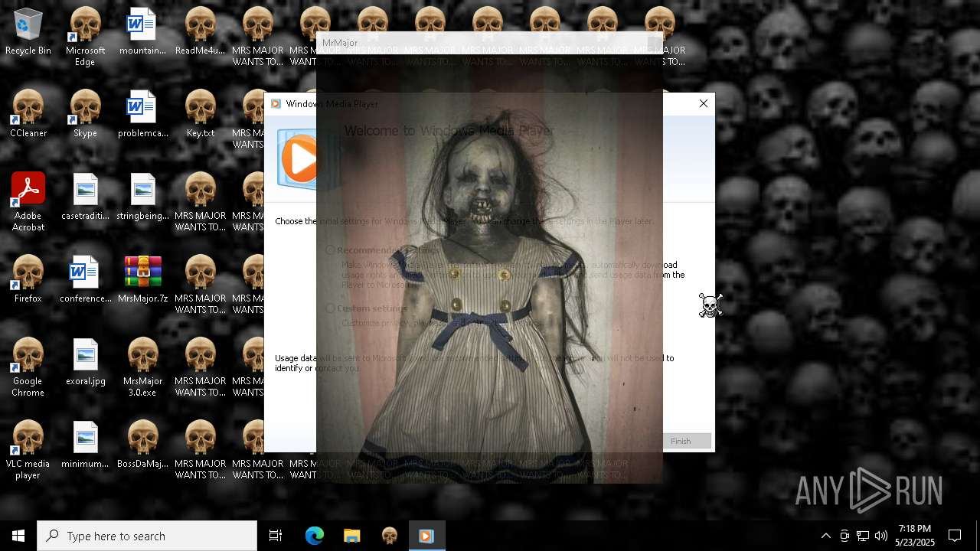Select the MrsMajor.7z archive icon
Screen dimensions: 980x551
[142, 280]
